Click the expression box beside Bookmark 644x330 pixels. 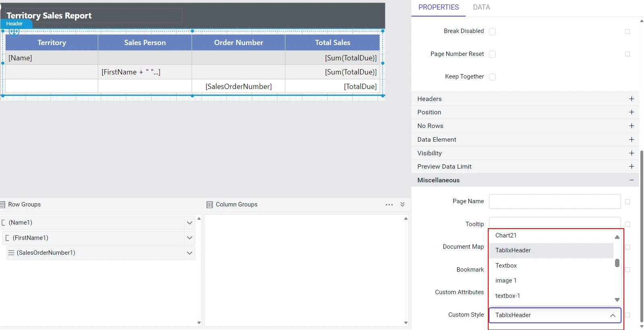627,270
